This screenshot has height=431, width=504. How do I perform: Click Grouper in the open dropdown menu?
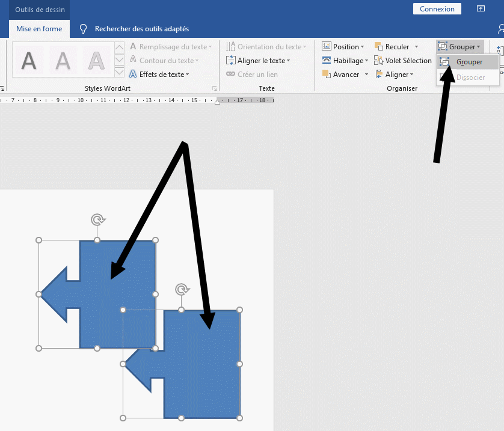pos(469,62)
